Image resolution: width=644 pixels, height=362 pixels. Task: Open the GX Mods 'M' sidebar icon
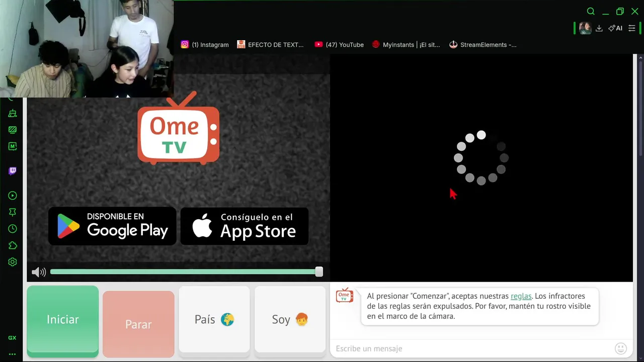13,146
